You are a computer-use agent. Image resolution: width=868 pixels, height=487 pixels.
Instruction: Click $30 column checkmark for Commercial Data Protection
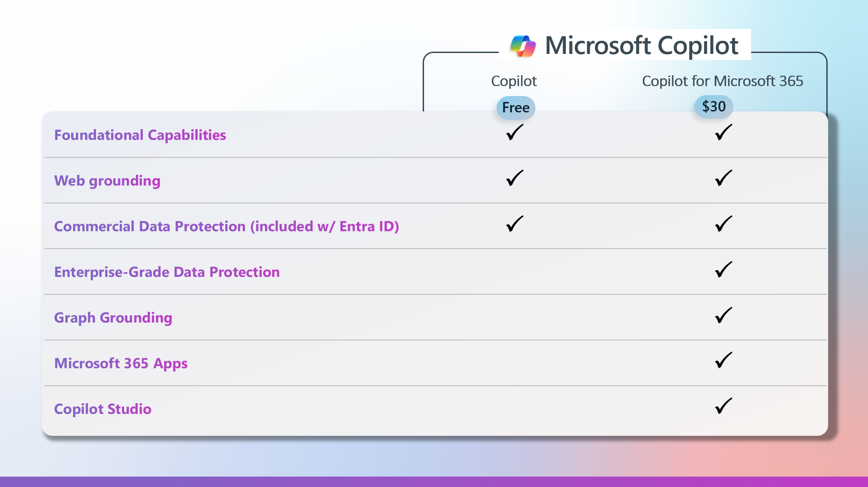pyautogui.click(x=723, y=224)
